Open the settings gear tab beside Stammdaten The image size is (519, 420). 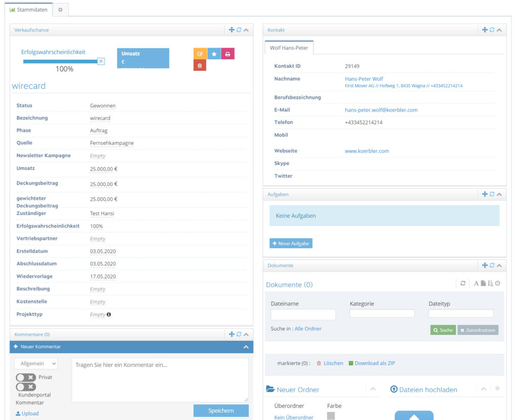(x=60, y=10)
